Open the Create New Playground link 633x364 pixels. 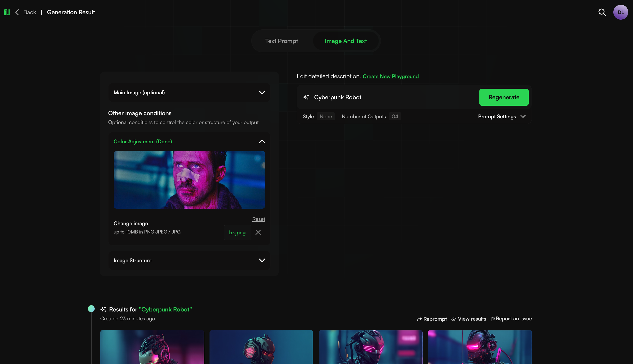coord(390,77)
